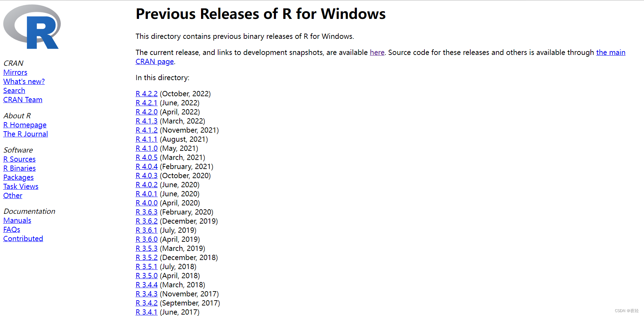Open R 4.1.3 release link

click(147, 121)
